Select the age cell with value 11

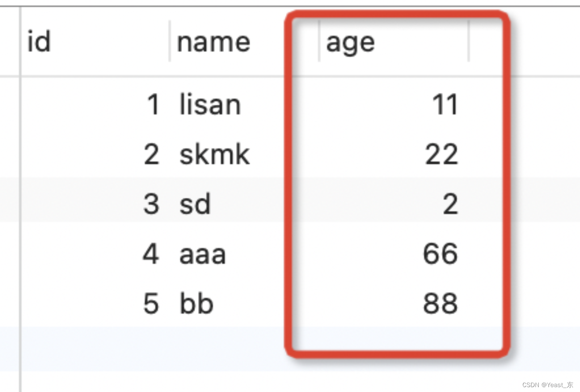pyautogui.click(x=444, y=105)
